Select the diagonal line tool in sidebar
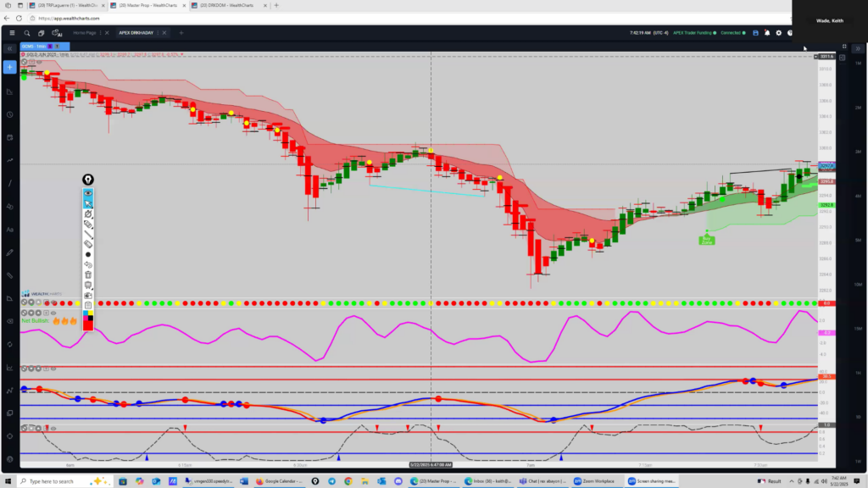Image resolution: width=868 pixels, height=488 pixels. (x=10, y=184)
